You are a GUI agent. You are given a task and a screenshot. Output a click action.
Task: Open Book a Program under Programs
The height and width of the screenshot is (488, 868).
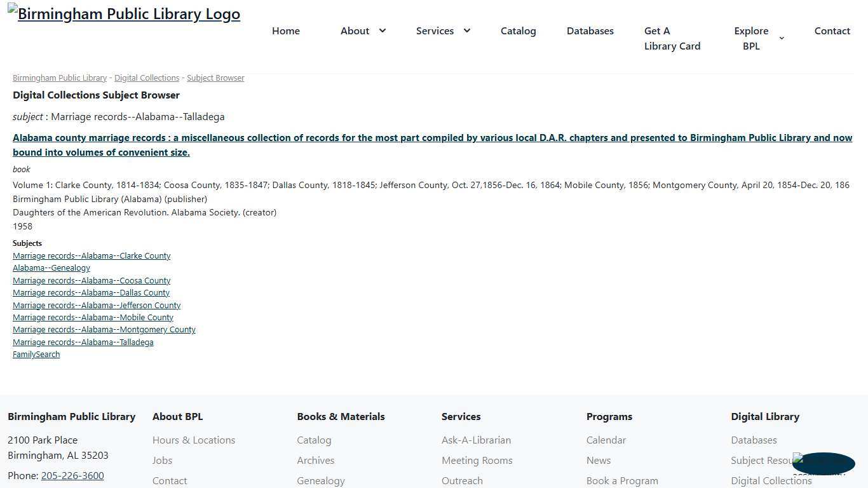pos(622,480)
